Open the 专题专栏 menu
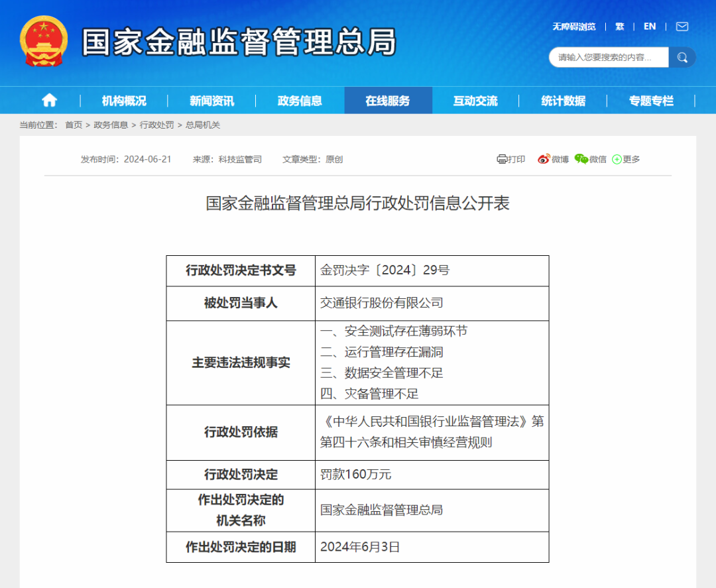This screenshot has width=716, height=588. 650,99
